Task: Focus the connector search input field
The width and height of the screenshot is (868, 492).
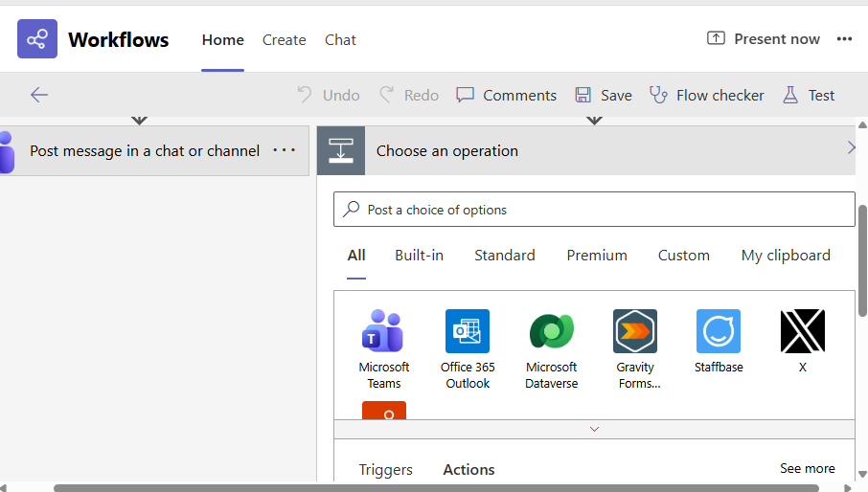Action: point(604,210)
